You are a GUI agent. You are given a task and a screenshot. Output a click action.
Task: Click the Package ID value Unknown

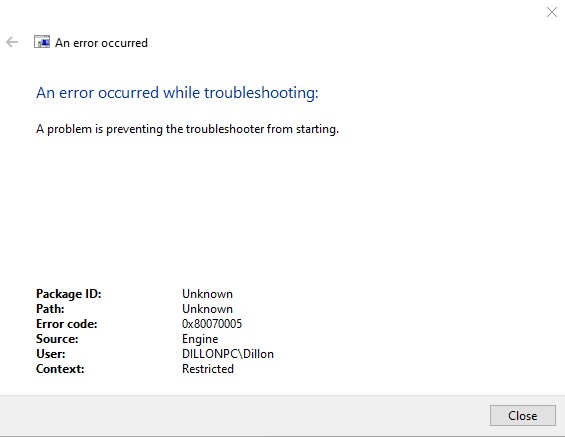click(207, 294)
